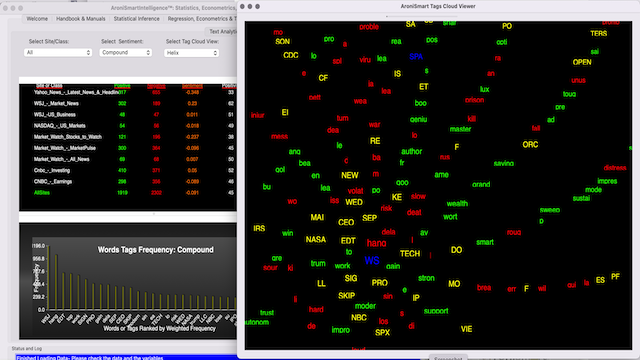Click the Finished Loading Data status message
Viewport: 640px width, 360px height.
[x=89, y=358]
